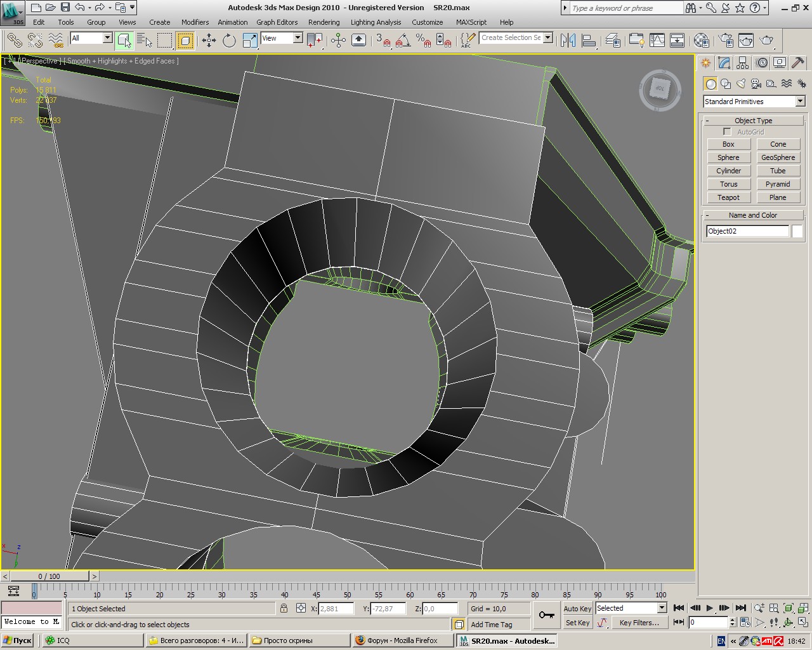Click the Key Filters button
Image resolution: width=812 pixels, height=650 pixels.
click(x=639, y=623)
